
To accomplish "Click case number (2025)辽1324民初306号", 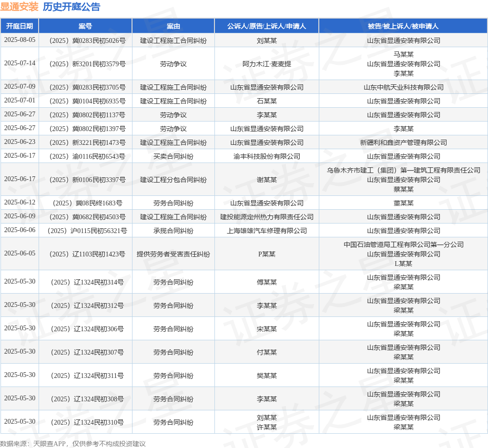I will (85, 329).
